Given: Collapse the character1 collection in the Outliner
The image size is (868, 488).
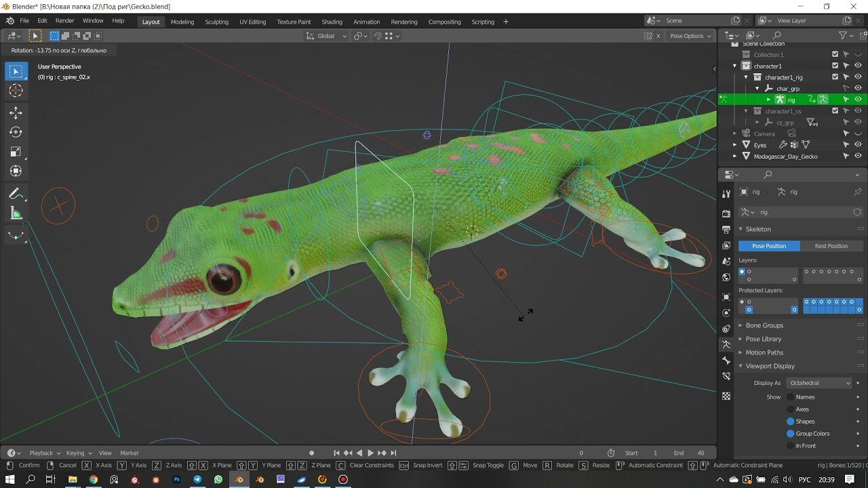Looking at the screenshot, I should click(734, 66).
